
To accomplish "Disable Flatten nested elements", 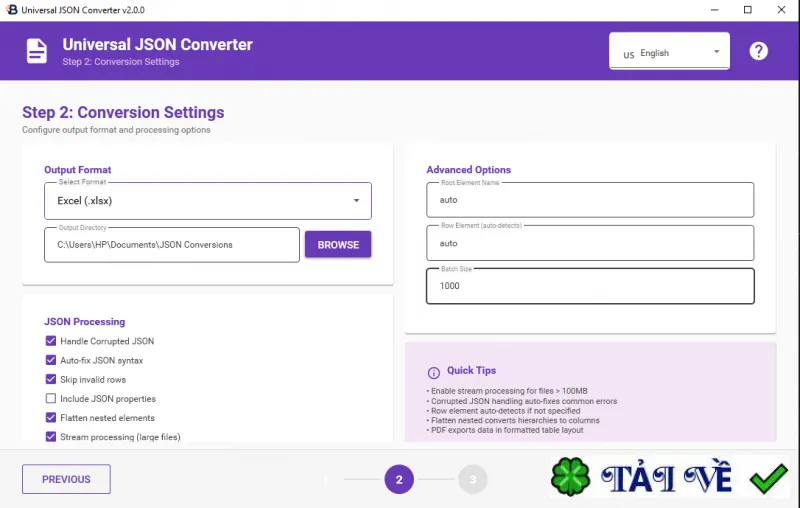I will tap(51, 418).
